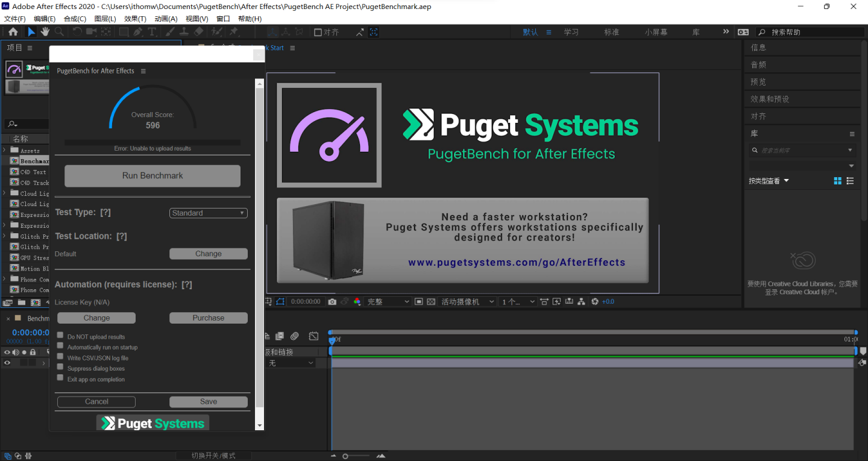
Task: Enable Suppress dialog boxes checkbox
Action: 60,366
